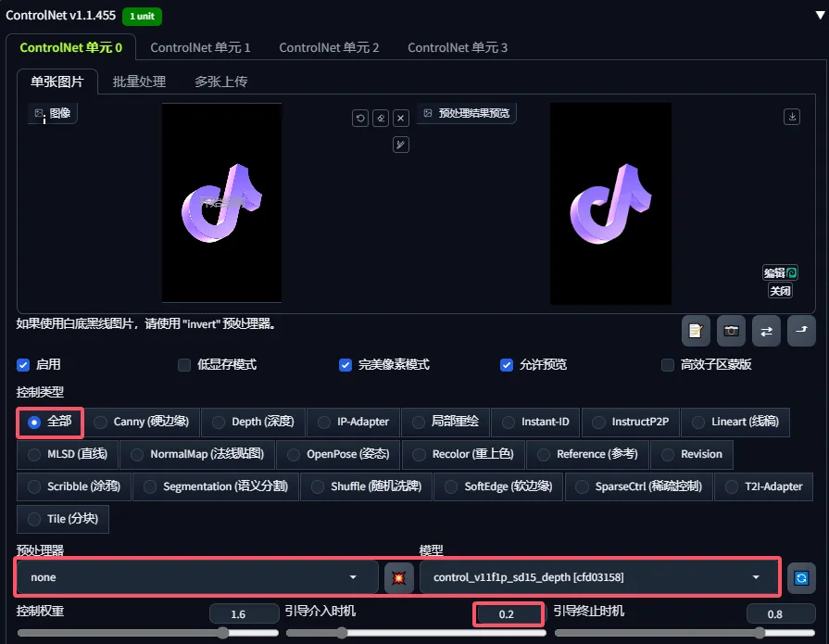
Task: Enable 高效子区蒙版 checkbox
Action: (x=668, y=365)
